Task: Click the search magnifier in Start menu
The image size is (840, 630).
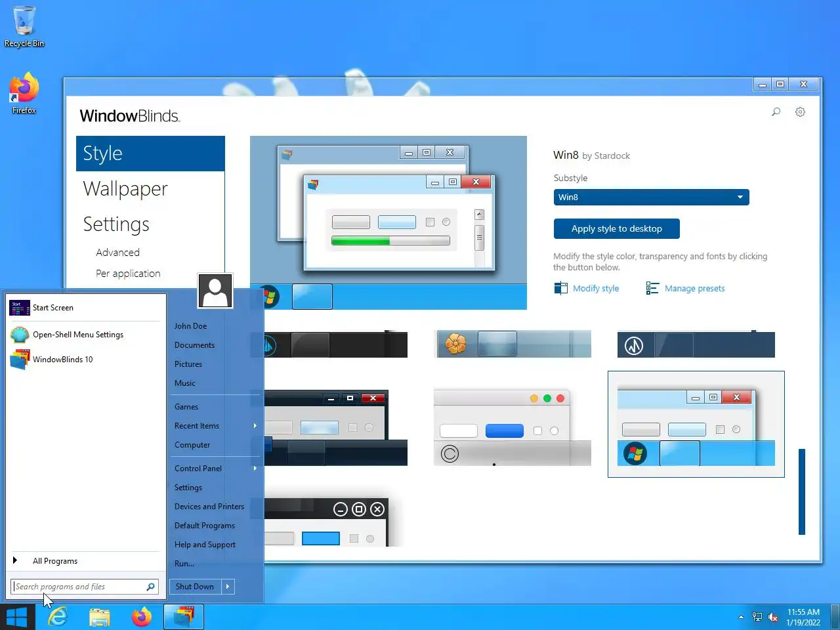Action: [150, 587]
